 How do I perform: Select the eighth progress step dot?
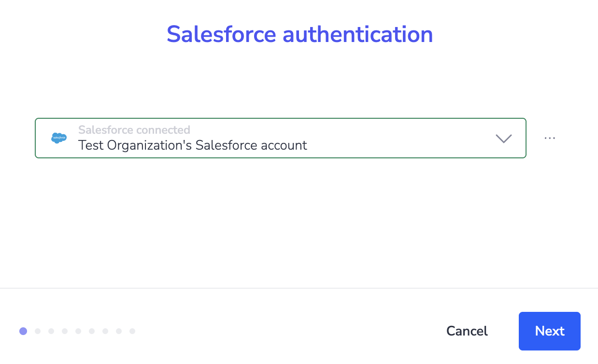coord(119,331)
